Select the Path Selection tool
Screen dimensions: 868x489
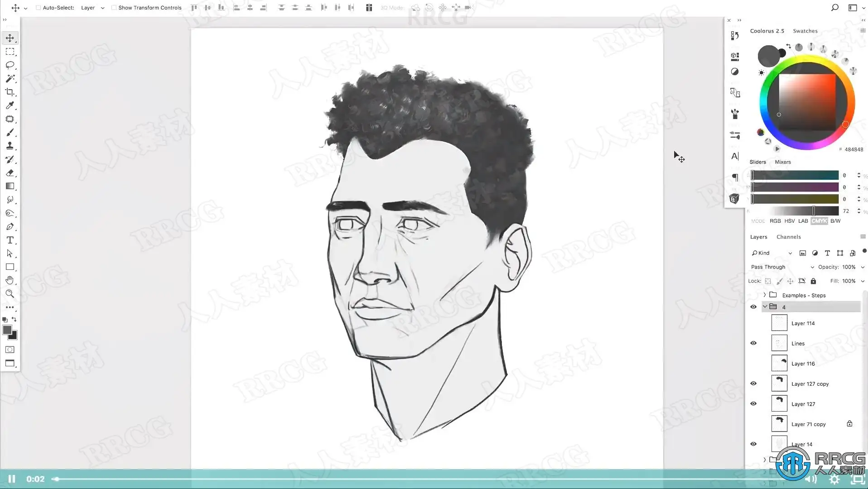10,254
